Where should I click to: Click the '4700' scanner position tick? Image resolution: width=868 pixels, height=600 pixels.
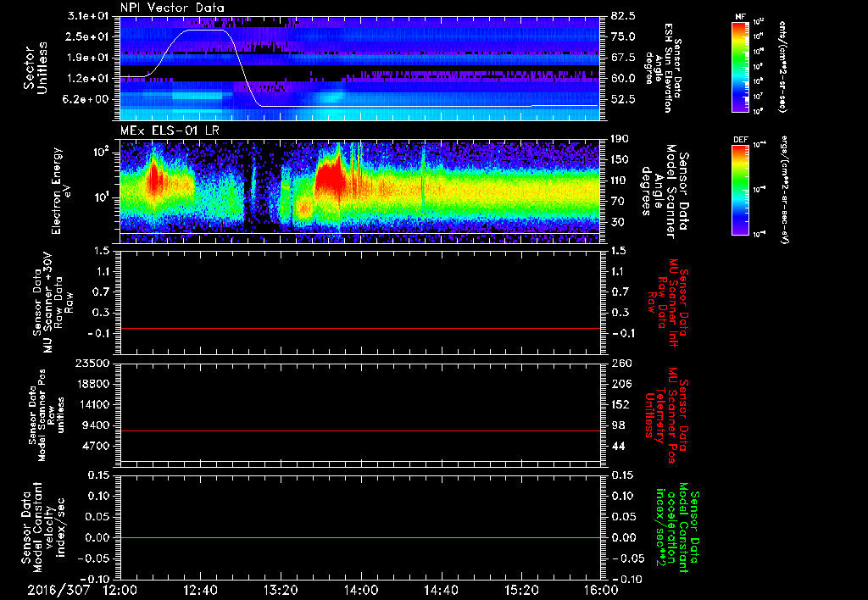click(x=97, y=446)
